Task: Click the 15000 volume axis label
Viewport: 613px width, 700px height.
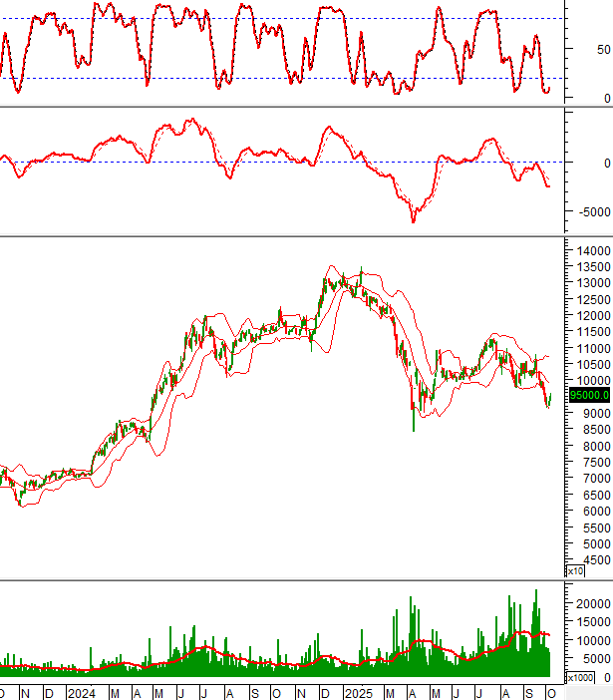Action: tap(591, 622)
